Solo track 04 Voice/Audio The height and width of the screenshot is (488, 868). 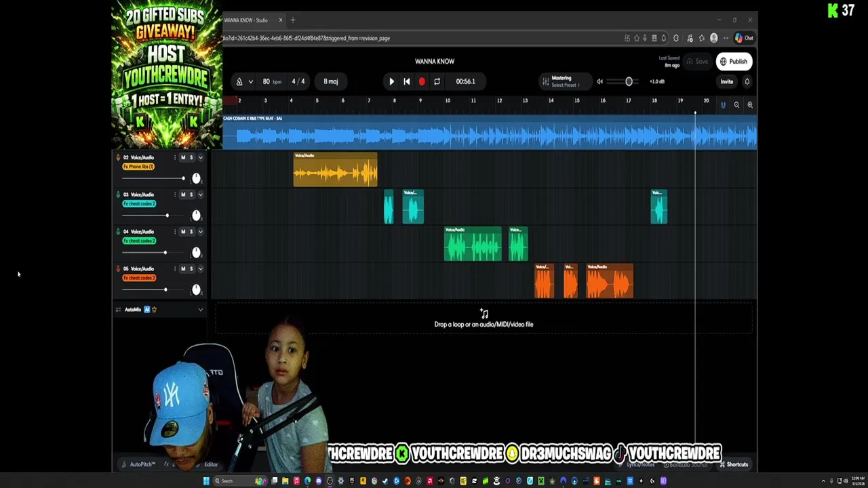(191, 232)
